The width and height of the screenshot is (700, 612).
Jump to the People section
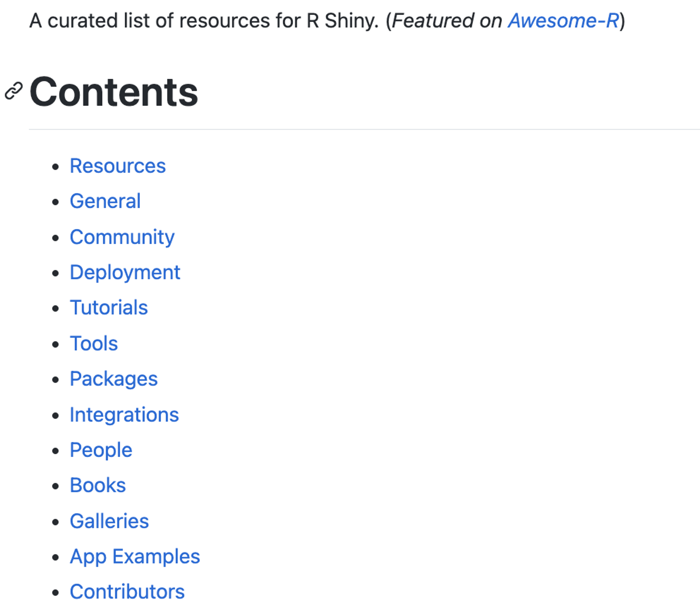pos(101,450)
